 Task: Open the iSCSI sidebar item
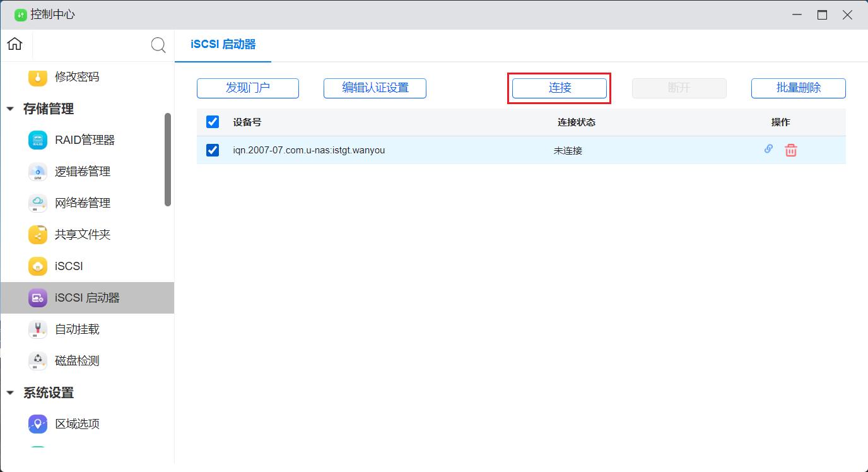(x=68, y=266)
